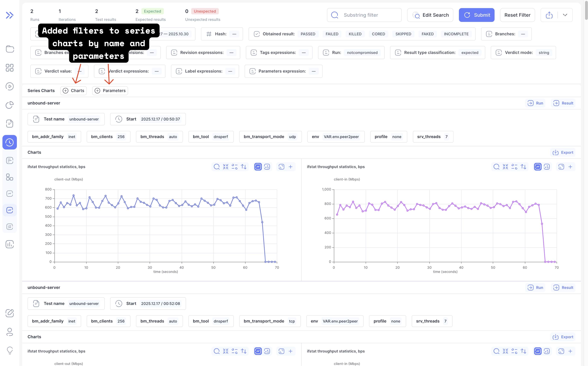Click the pencil edit icon in the sidebar

10,313
